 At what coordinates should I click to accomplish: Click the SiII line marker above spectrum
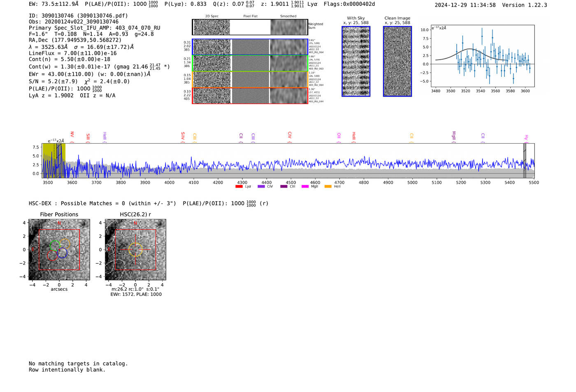click(x=88, y=137)
